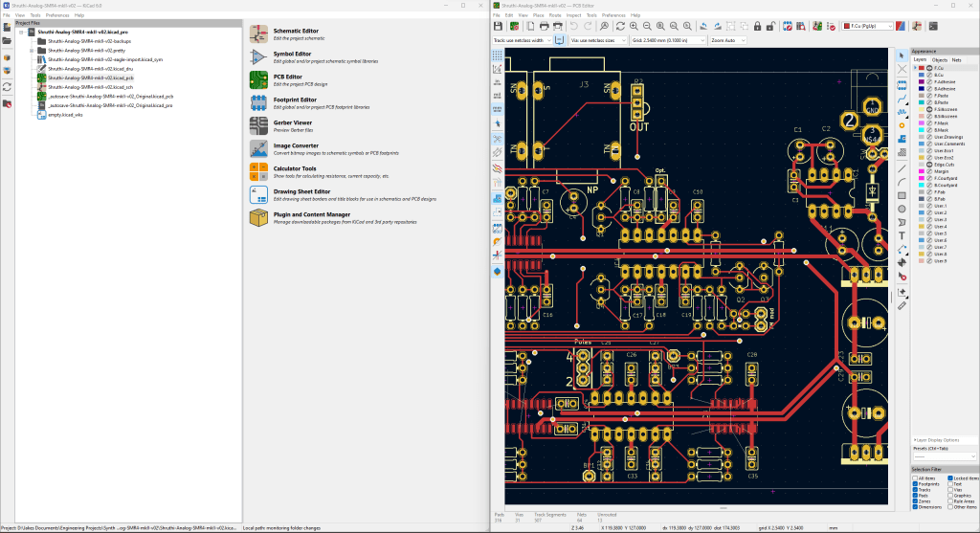Open the F.Cu active layer dropdown
Image resolution: width=980 pixels, height=533 pixels.
pyautogui.click(x=868, y=26)
